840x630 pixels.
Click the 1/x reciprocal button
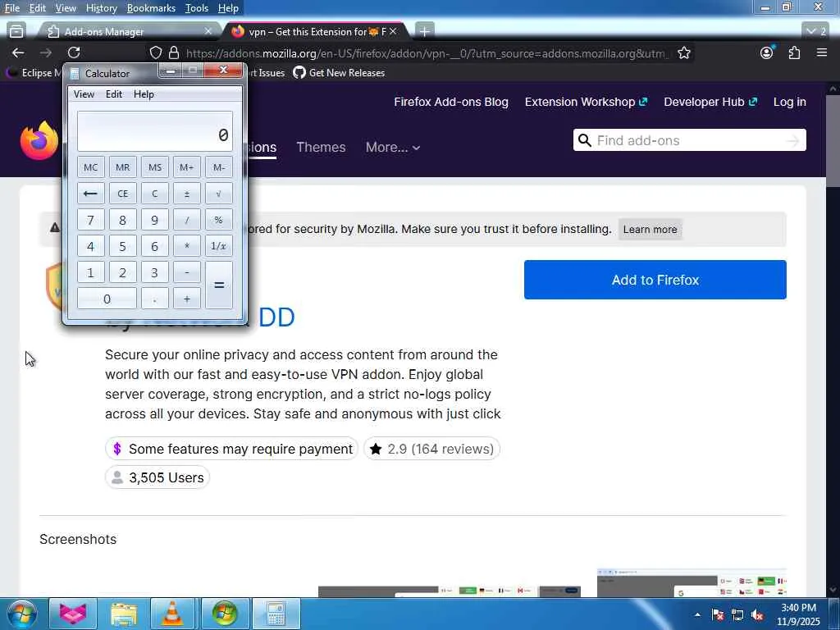tap(218, 246)
